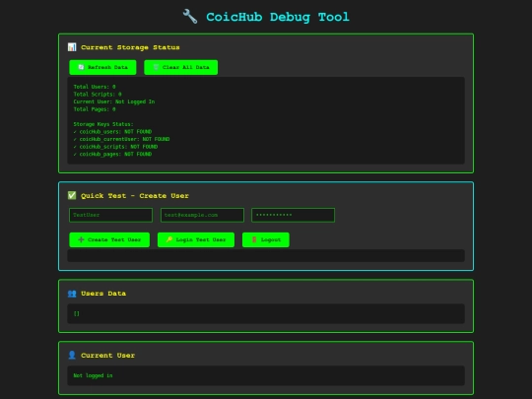The image size is (532, 399).
Task: Select the 'Storage Keys Status:' line
Action: click(x=103, y=124)
